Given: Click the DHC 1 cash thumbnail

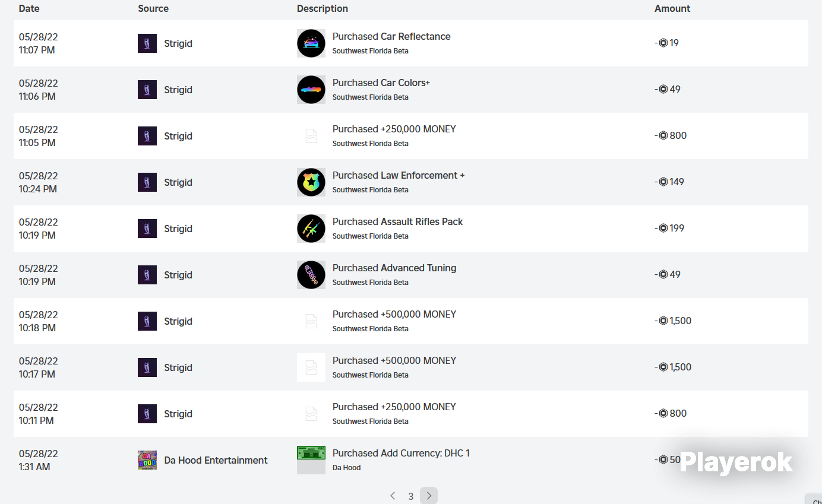Looking at the screenshot, I should [311, 460].
